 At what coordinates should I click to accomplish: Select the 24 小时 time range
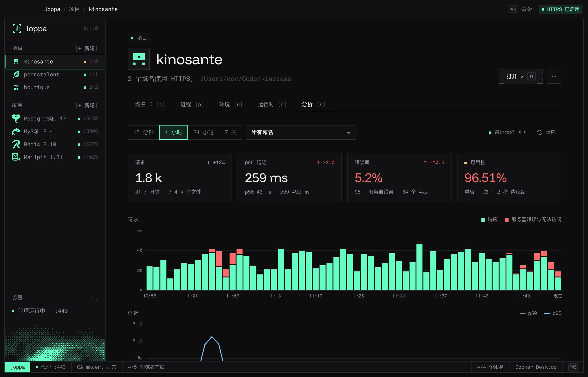pyautogui.click(x=203, y=132)
